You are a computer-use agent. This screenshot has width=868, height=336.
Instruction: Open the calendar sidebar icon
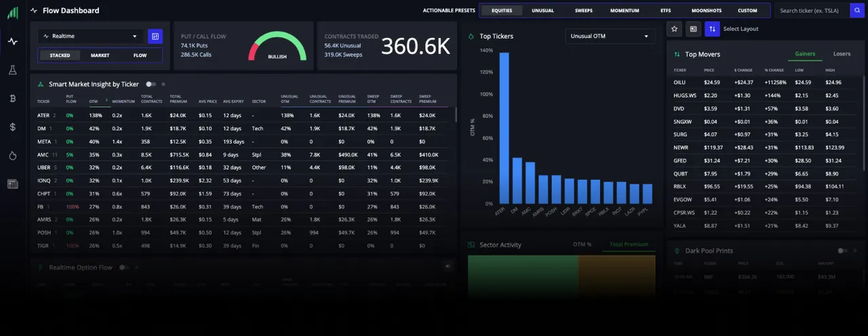[12, 184]
